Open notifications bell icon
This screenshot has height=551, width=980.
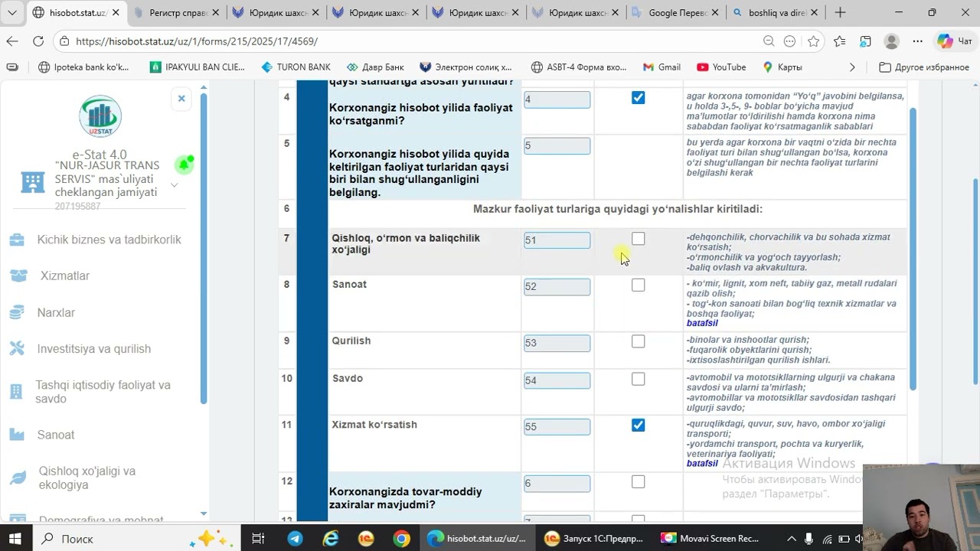click(x=184, y=165)
